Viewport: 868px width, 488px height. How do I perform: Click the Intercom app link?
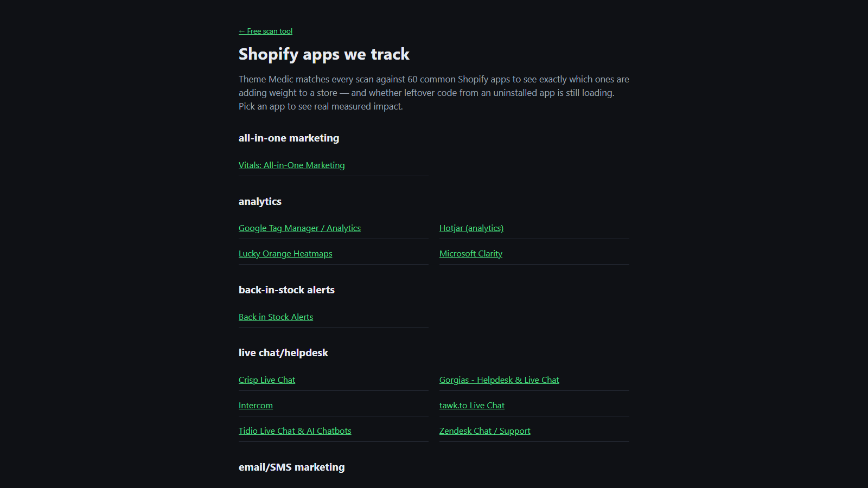[256, 406]
